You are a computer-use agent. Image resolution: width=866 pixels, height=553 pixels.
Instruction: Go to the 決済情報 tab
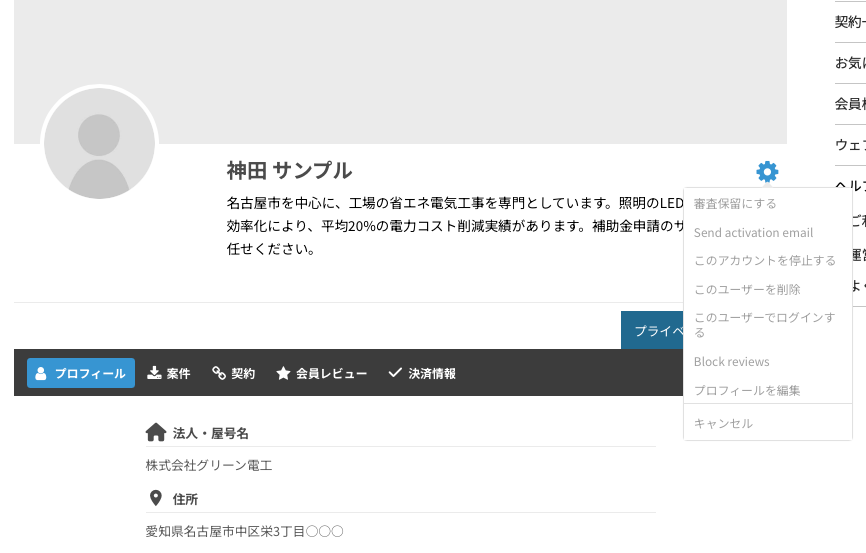coord(421,373)
